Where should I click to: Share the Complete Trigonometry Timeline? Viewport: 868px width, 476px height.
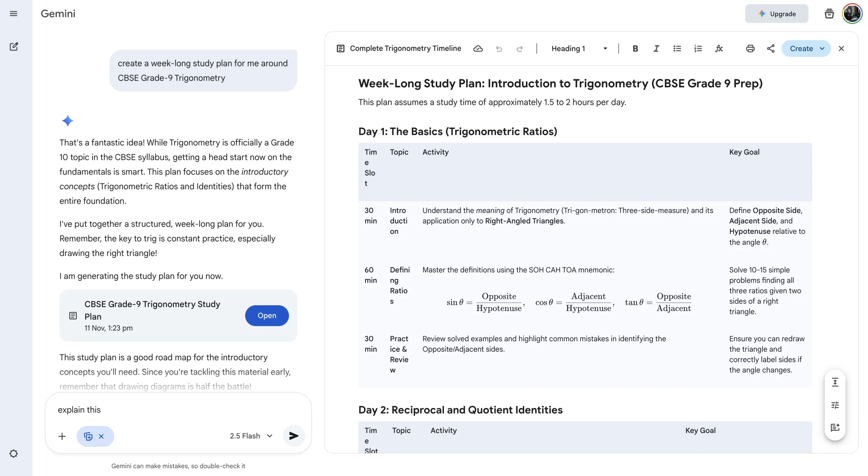click(x=770, y=48)
